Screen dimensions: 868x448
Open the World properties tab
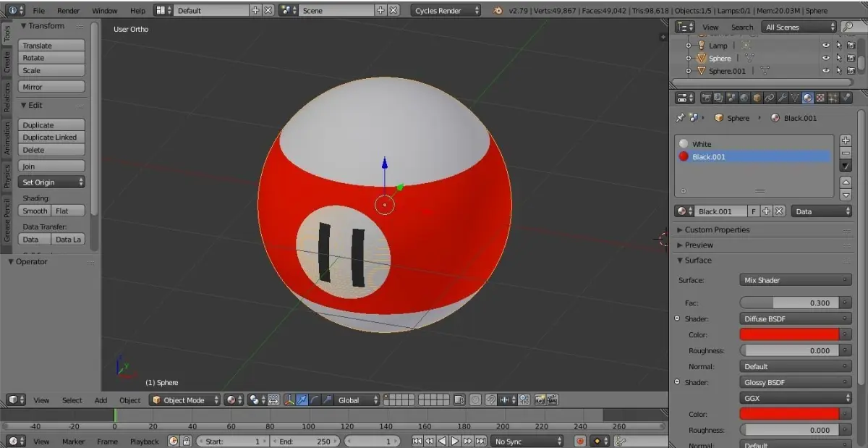coord(744,98)
